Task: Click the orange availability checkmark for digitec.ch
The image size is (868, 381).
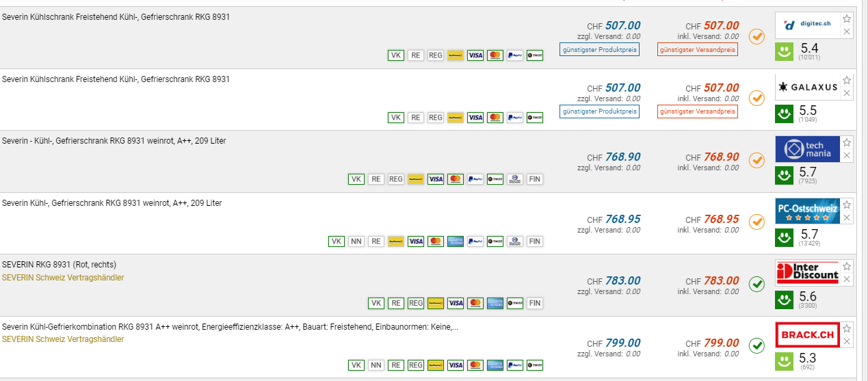Action: (757, 36)
